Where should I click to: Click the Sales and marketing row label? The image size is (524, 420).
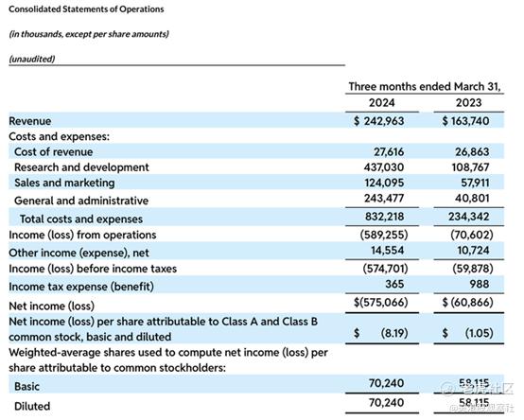coord(64,183)
